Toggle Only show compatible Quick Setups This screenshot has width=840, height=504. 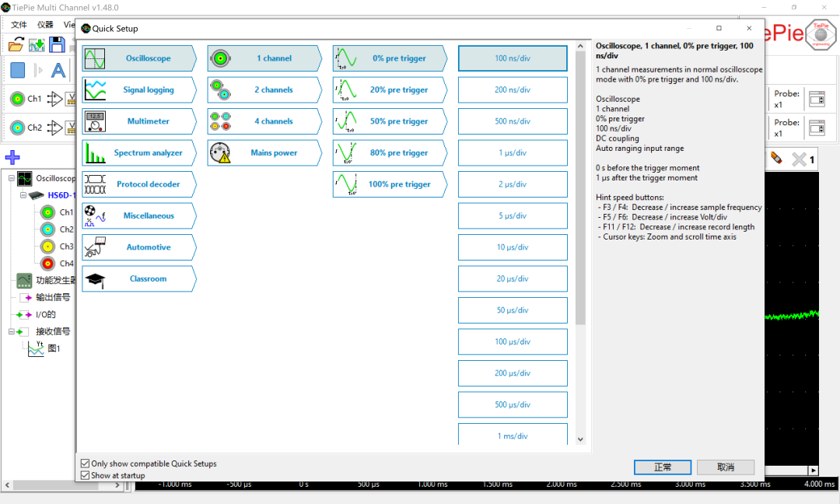[86, 464]
